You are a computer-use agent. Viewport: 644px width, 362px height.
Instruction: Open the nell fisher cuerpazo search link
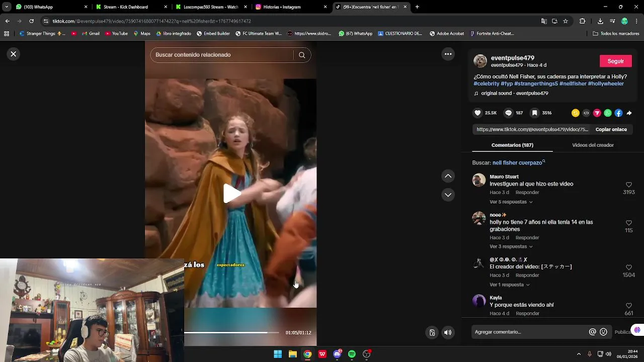point(518,163)
